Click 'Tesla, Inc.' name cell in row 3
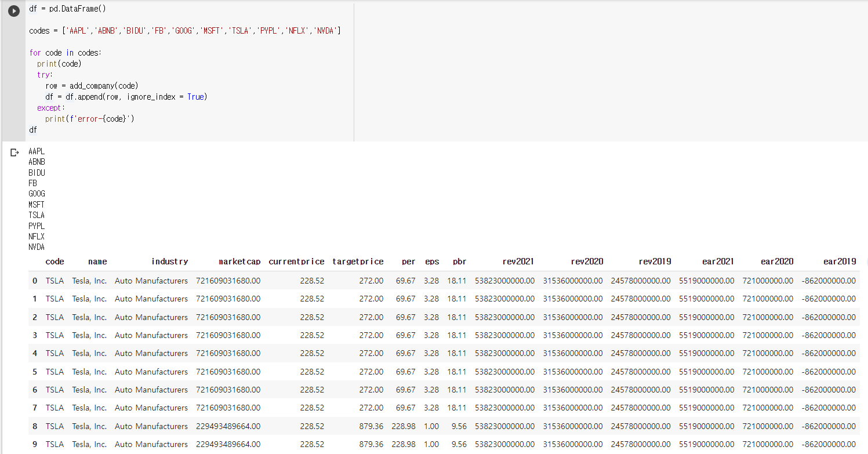This screenshot has width=868, height=454. pos(89,335)
